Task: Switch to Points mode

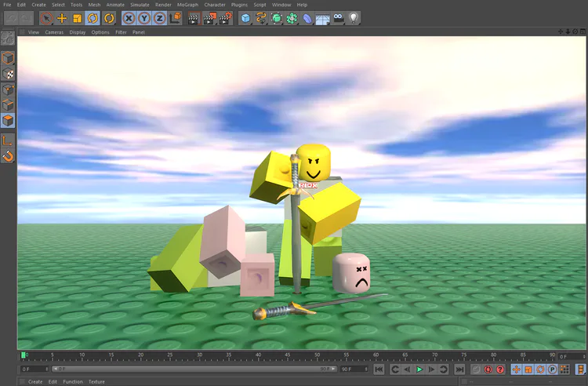Action: click(x=8, y=89)
